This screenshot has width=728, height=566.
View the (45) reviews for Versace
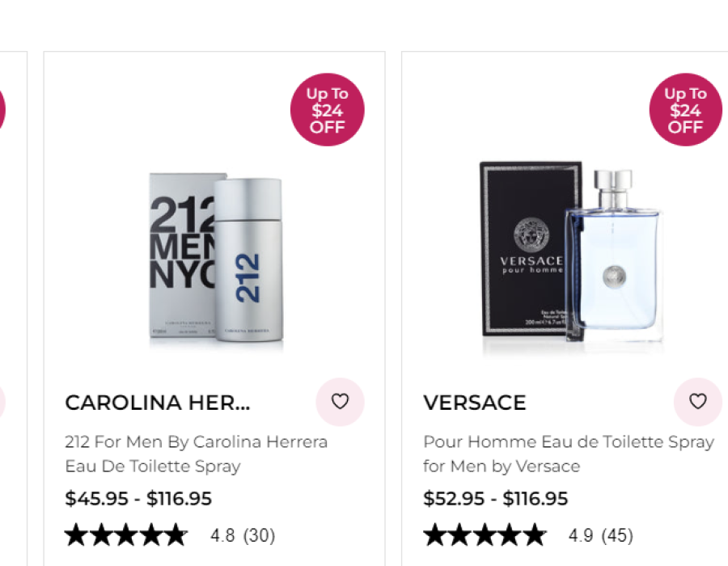(617, 535)
